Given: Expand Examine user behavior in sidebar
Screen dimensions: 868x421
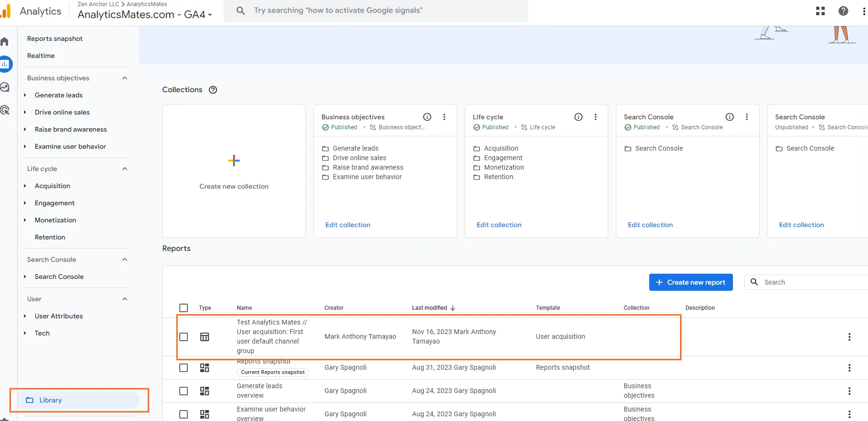Looking at the screenshot, I should (x=25, y=146).
